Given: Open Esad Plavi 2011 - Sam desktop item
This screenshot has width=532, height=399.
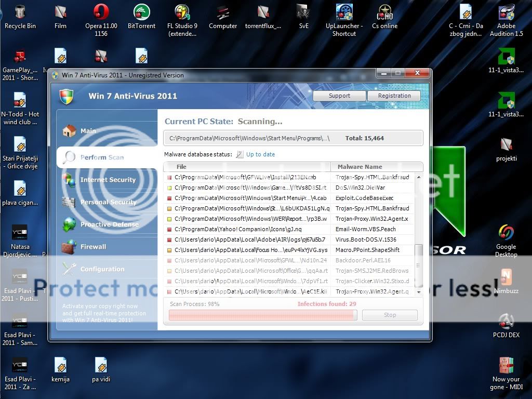Looking at the screenshot, I should coord(20,329).
